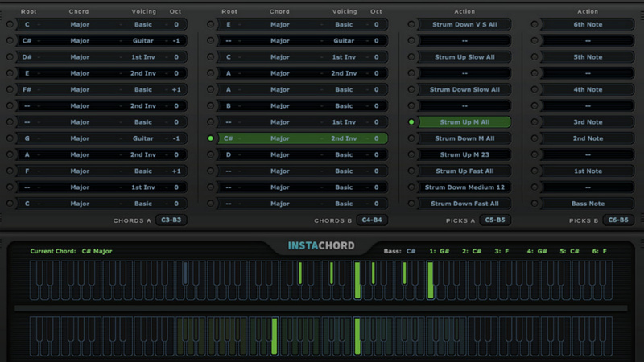Image resolution: width=644 pixels, height=362 pixels.
Task: Click the LED beside the G Guitar chord row
Action: pyautogui.click(x=10, y=138)
